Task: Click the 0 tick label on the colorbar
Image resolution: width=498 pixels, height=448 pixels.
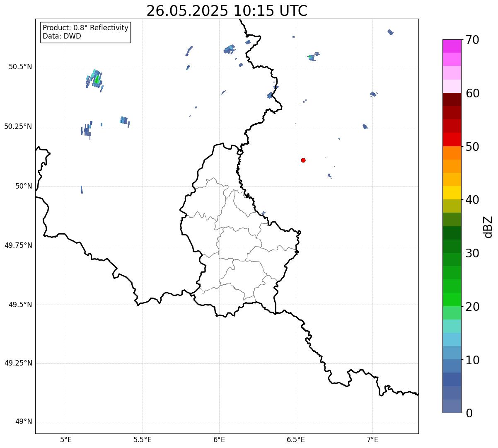Action: tap(469, 413)
